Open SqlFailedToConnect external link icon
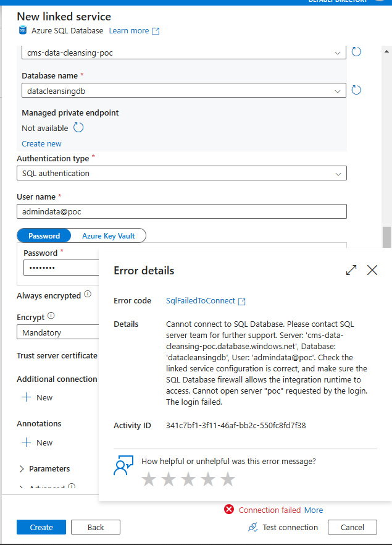The width and height of the screenshot is (392, 545). pos(241,302)
